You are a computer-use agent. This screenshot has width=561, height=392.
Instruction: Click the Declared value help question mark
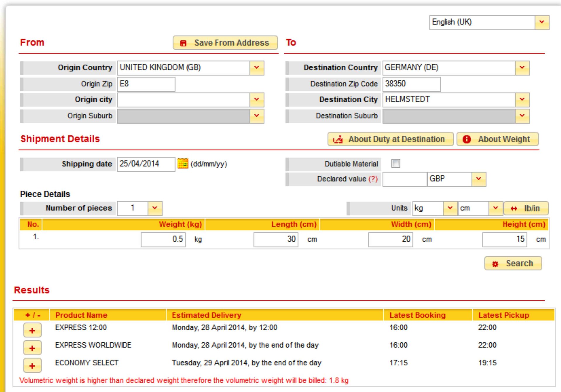click(373, 179)
